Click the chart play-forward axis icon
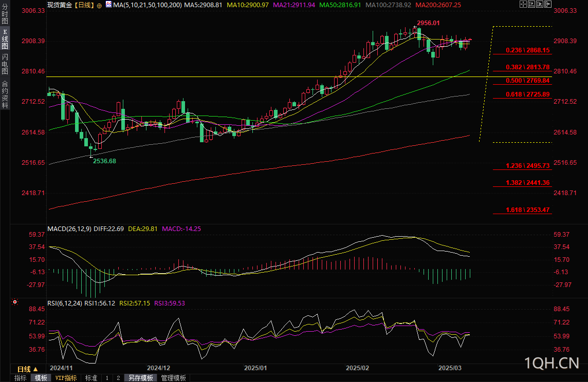Screen dimensions: 588x382 (540, 5)
